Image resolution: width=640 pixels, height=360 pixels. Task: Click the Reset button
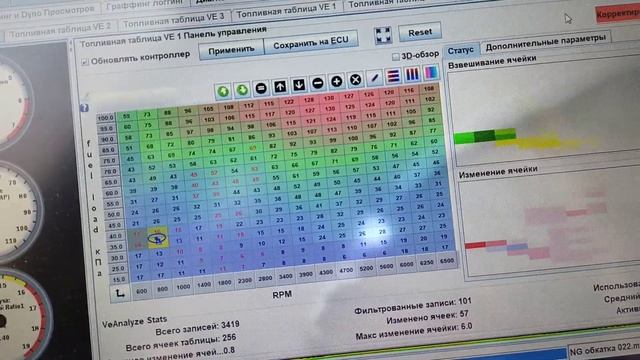point(420,32)
